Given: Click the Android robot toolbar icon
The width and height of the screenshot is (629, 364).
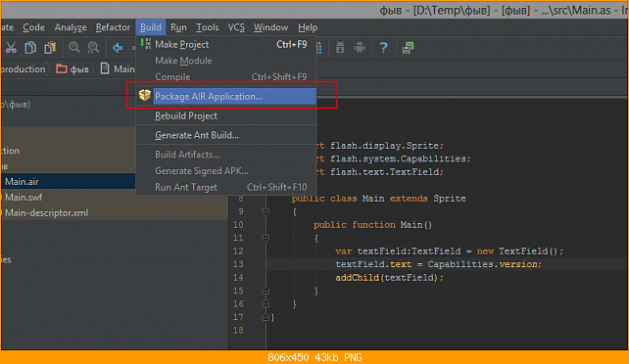Looking at the screenshot, I should [x=360, y=48].
